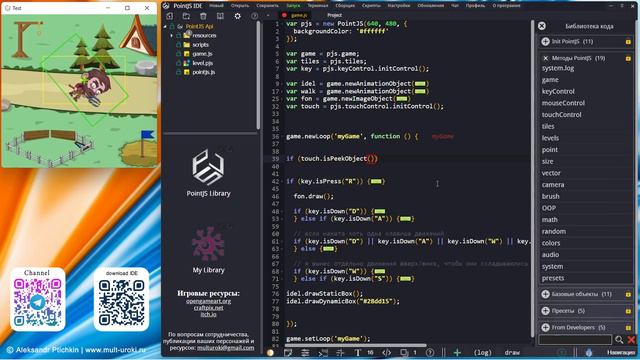640x360 pixels.
Task: Click the (log) button in the bottom bar
Action: [482, 352]
